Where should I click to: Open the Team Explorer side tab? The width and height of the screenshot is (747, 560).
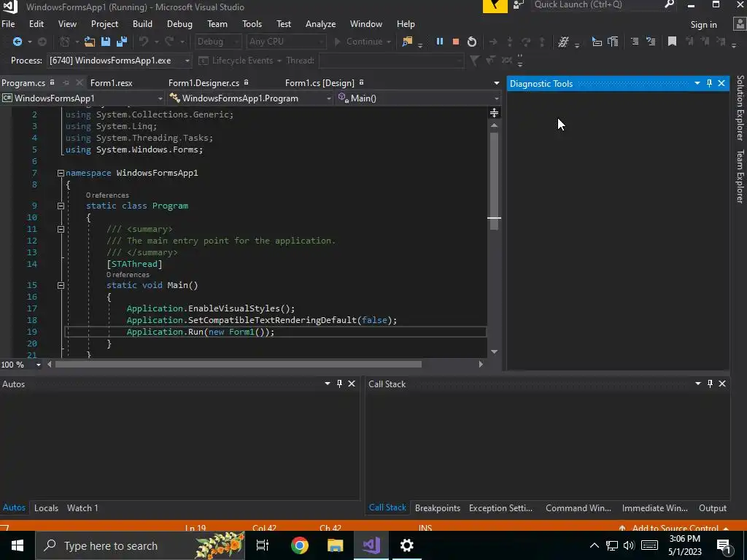[740, 176]
